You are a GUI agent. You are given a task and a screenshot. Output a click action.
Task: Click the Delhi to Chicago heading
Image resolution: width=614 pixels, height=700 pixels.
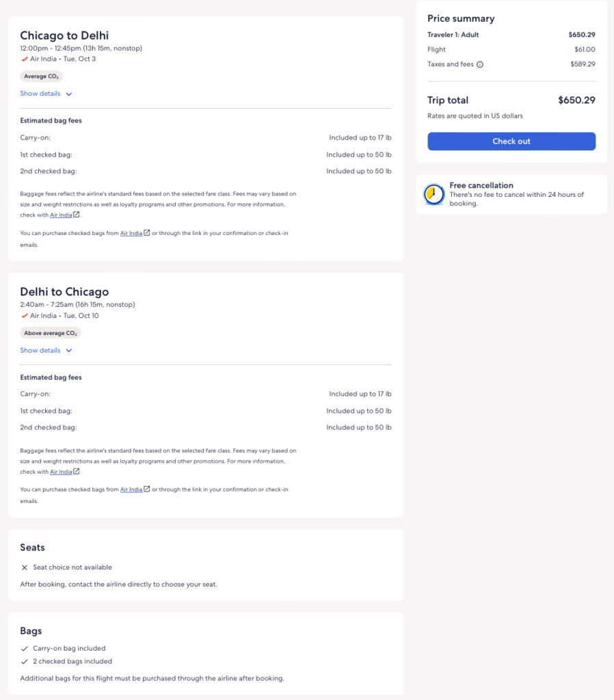coord(64,292)
